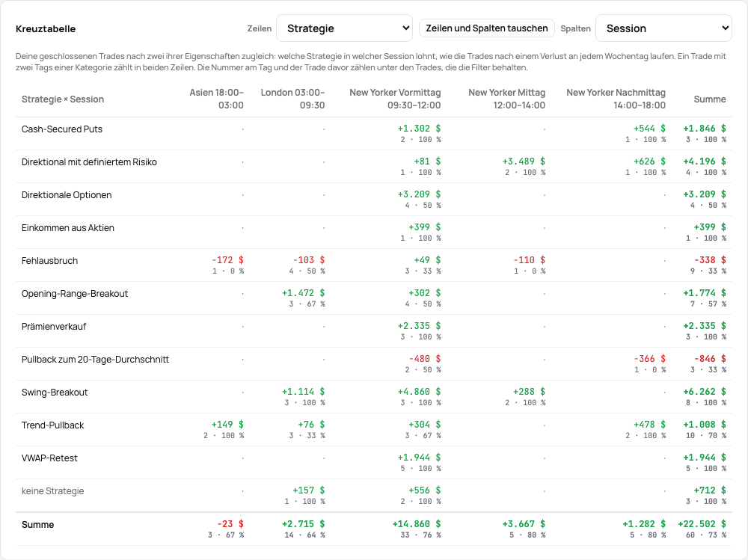
Task: Click the Summe row label at bottom
Action: (x=37, y=525)
